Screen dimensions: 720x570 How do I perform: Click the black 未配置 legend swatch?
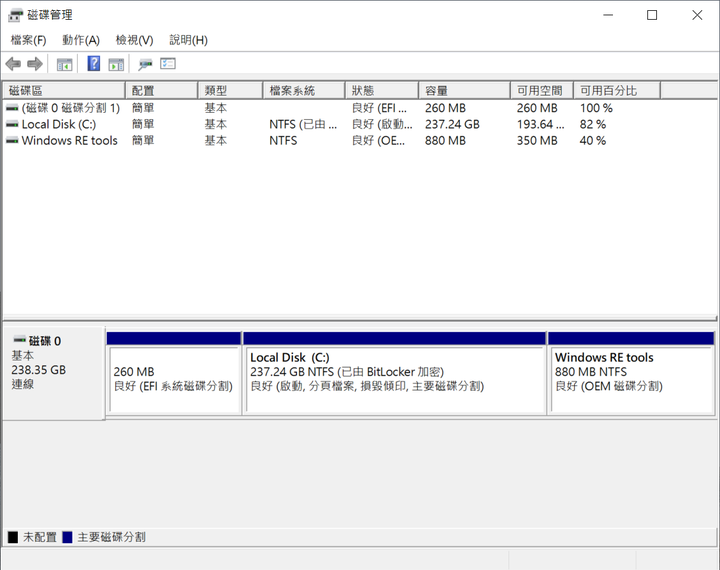tap(13, 537)
